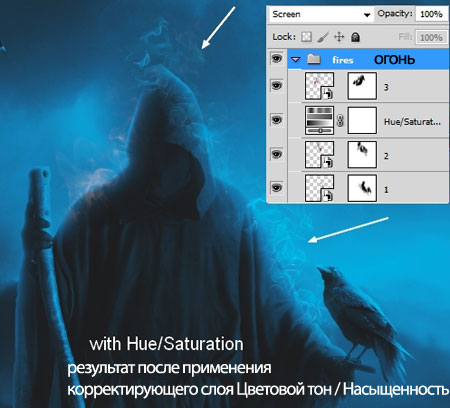
Task: Hide layer 2 with eye icon
Action: click(x=276, y=154)
